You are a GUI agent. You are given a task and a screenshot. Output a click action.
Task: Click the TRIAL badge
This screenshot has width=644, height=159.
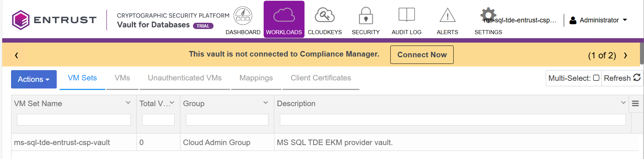point(203,26)
